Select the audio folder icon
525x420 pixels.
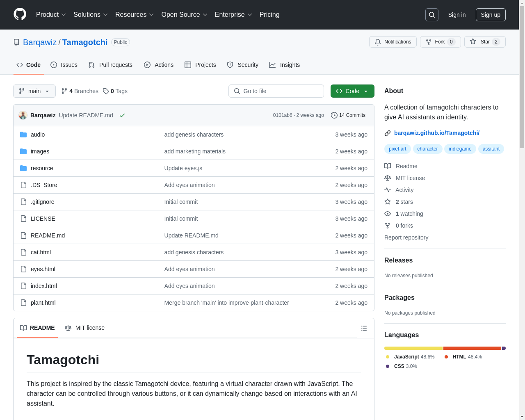point(23,135)
